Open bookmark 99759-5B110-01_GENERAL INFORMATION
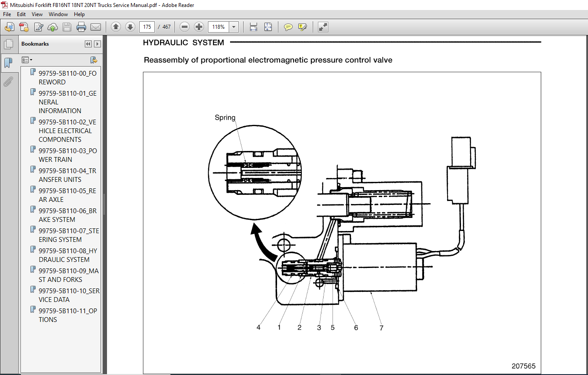The image size is (588, 375). point(67,102)
